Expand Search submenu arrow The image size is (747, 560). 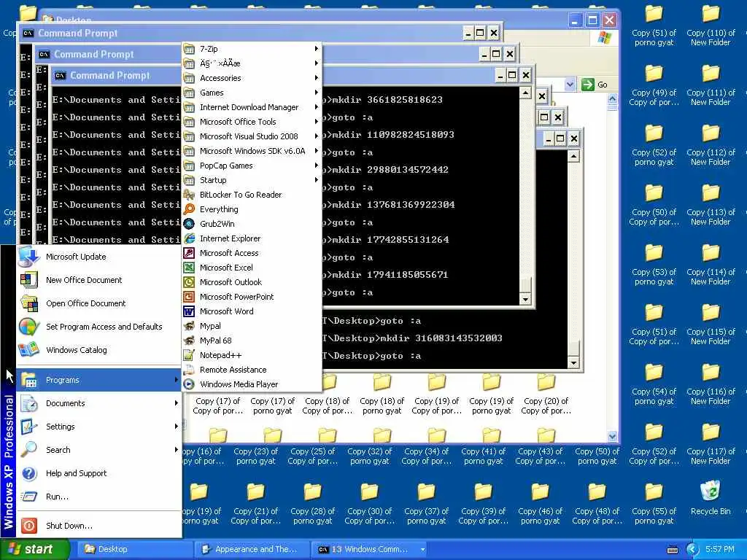coord(177,450)
